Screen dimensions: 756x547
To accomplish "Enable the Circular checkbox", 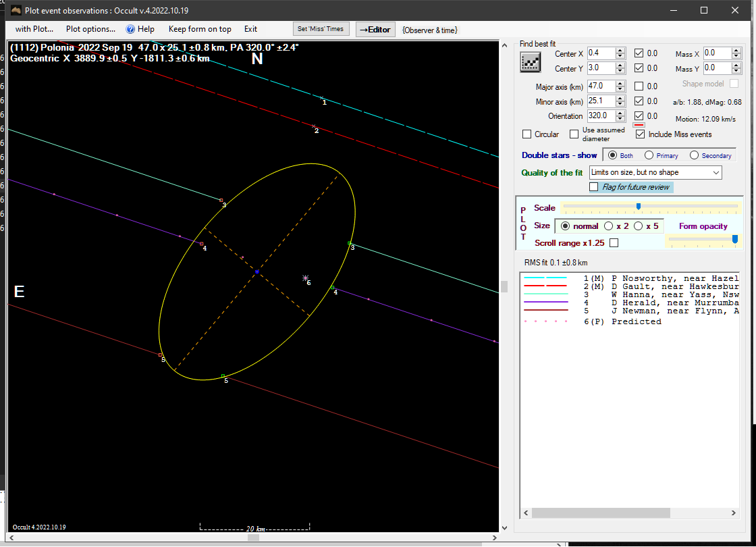I will point(527,134).
